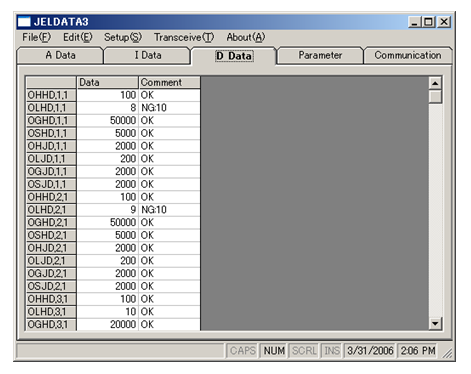Viewport: 471px width, 374px height.
Task: Select row header OGHD,2,1
Action: [51, 223]
